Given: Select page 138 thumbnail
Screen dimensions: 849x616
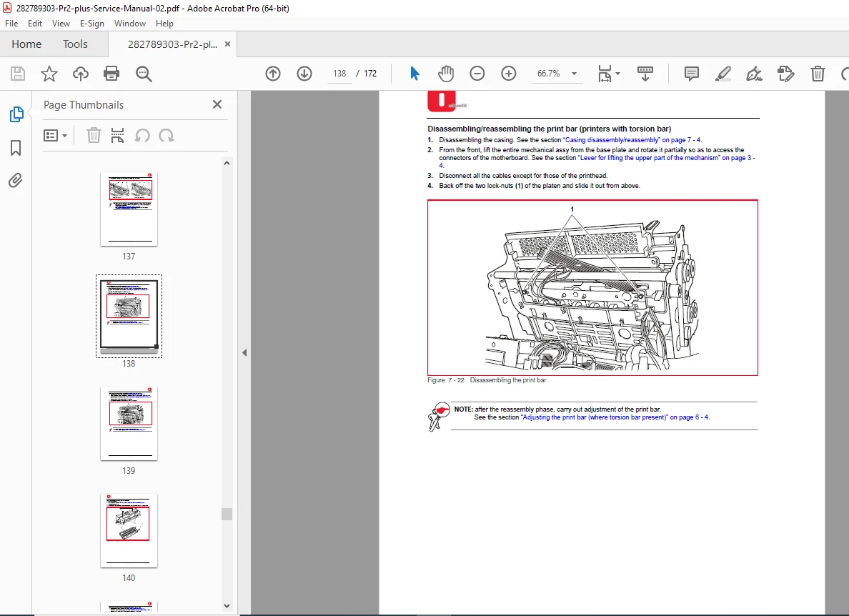Looking at the screenshot, I should (129, 316).
